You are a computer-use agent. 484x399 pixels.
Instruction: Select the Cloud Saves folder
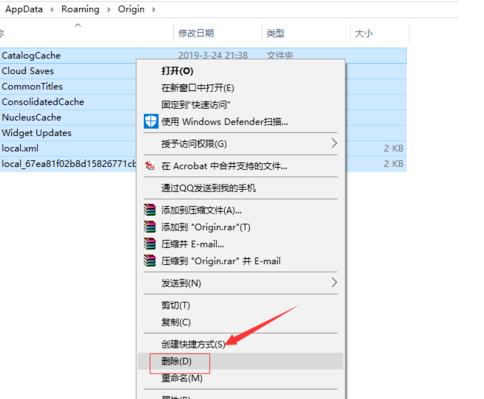[28, 71]
